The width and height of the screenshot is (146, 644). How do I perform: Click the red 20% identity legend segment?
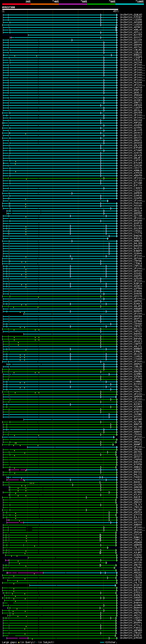click(16, 4)
